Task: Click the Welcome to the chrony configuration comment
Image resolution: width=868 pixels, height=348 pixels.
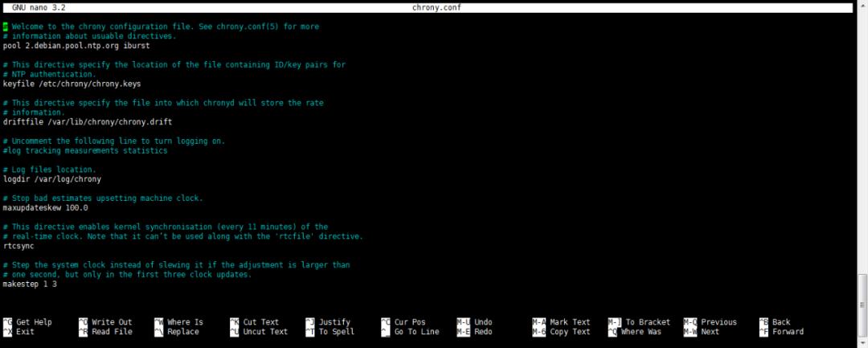Action: [x=161, y=27]
